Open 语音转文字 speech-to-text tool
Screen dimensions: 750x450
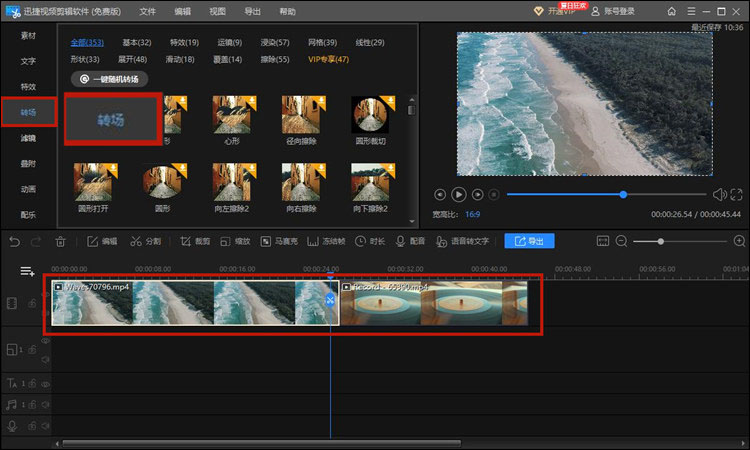[x=462, y=241]
